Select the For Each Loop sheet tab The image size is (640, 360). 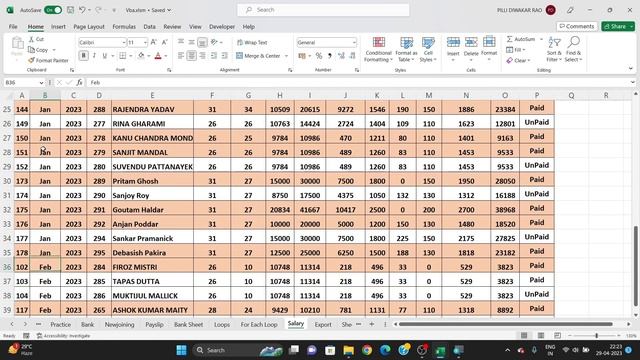tap(259, 324)
